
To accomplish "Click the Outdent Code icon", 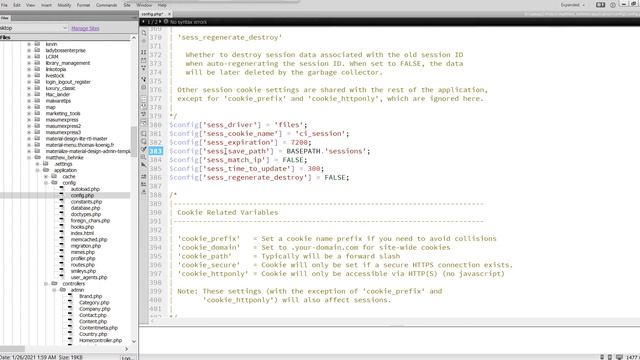I will tap(144, 184).
